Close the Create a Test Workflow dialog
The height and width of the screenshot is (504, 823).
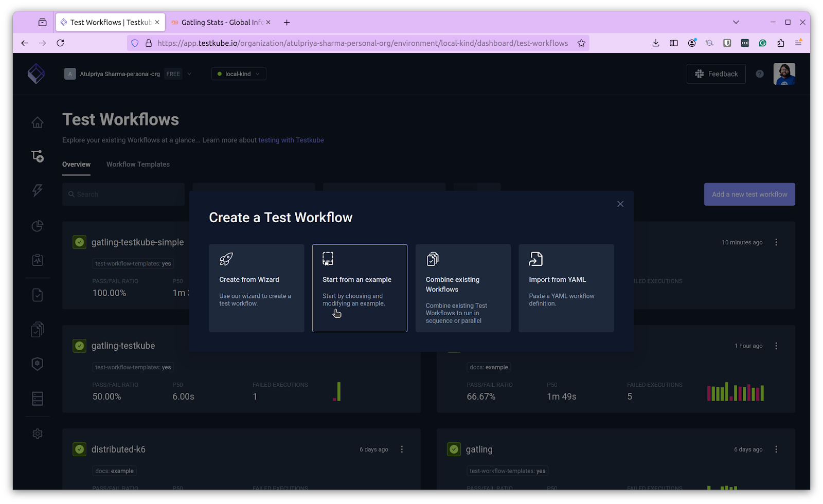click(620, 204)
